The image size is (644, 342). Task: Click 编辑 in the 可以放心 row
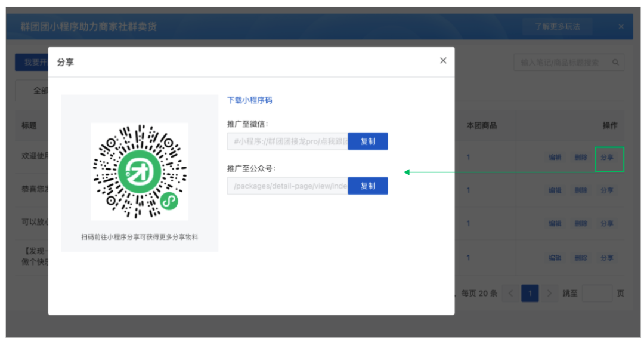[555, 224]
